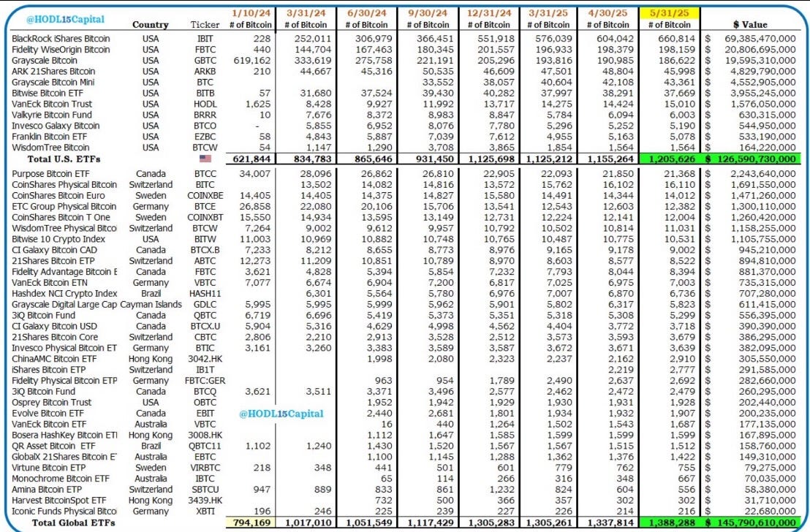Select the "Purpose Bitcoin ETF" fund name
The height and width of the screenshot is (532, 810).
[50, 174]
